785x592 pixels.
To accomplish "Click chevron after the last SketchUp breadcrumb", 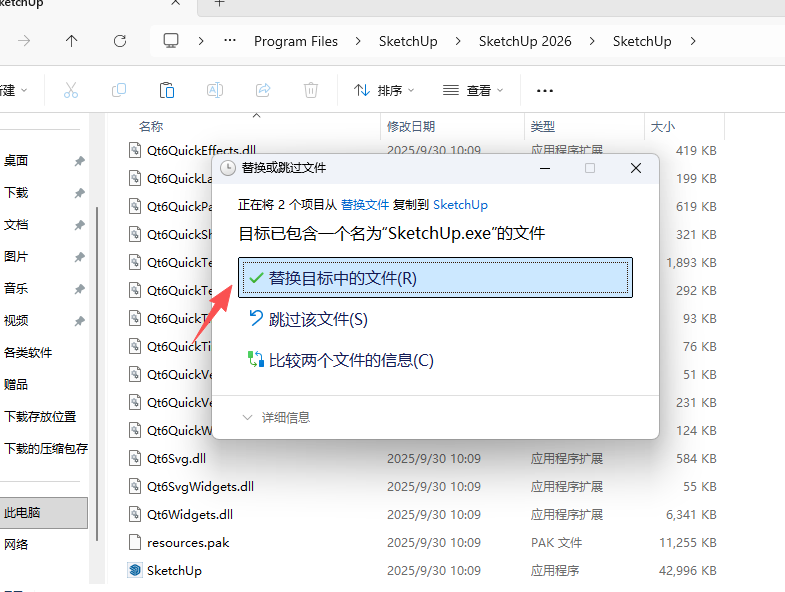I will (693, 41).
